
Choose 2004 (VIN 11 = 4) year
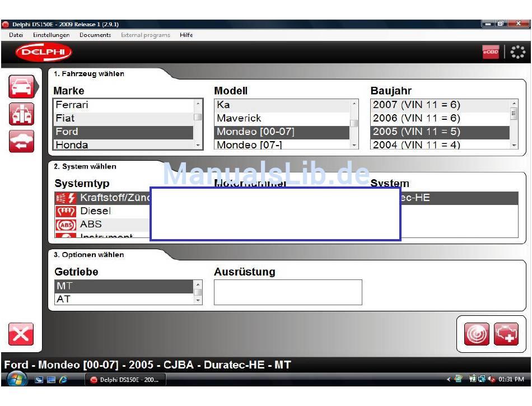pos(440,144)
